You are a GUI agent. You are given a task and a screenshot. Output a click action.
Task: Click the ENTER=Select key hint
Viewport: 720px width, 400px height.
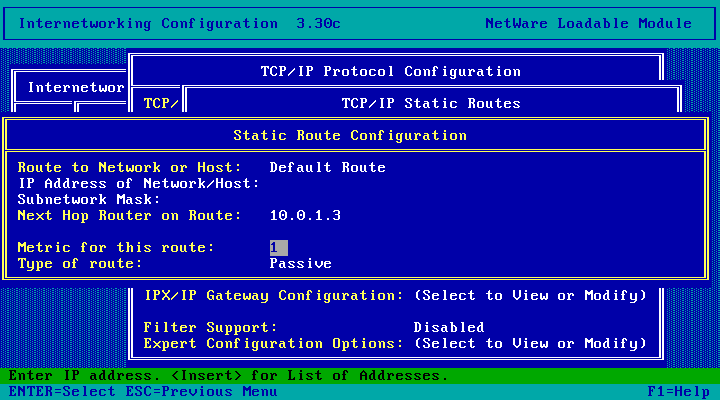coord(62,392)
